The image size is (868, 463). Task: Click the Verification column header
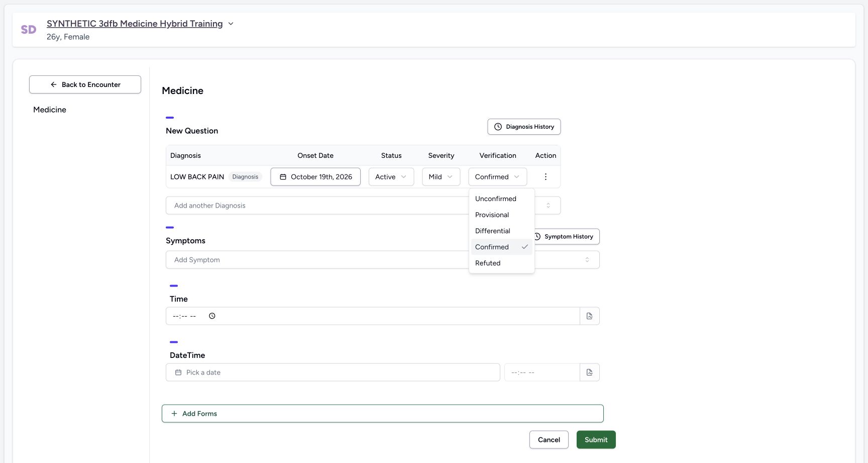click(498, 155)
